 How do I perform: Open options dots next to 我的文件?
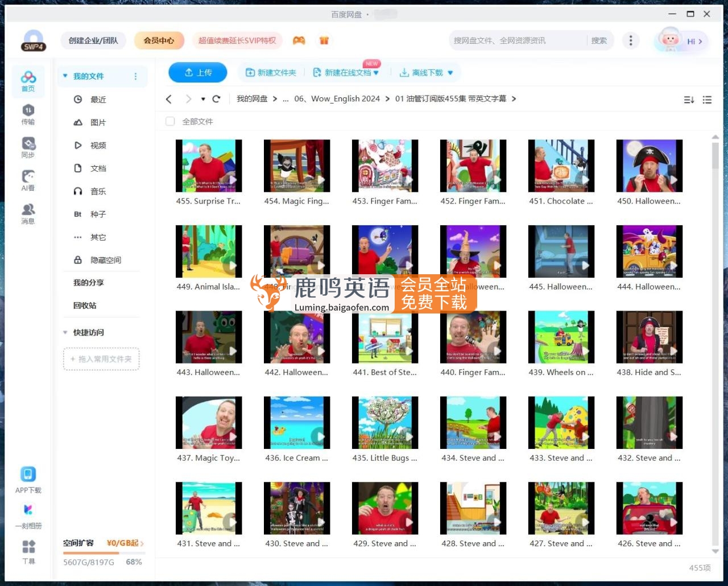(x=135, y=76)
